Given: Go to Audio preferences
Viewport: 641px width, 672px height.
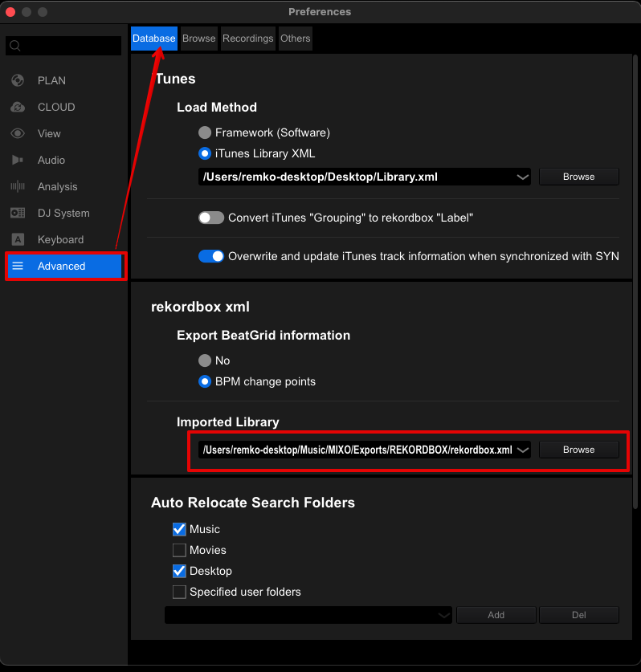Looking at the screenshot, I should tap(51, 161).
